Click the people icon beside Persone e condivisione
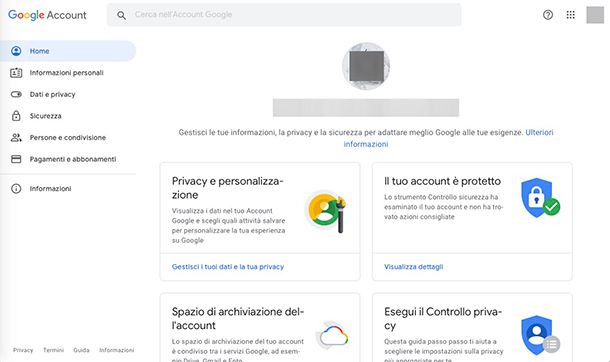 tap(16, 137)
